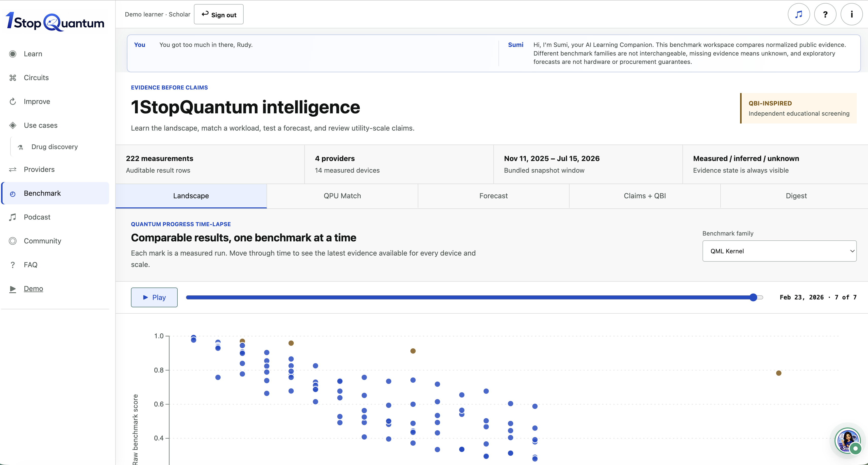Click the Drug discovery flask icon
This screenshot has height=465, width=868.
[21, 147]
